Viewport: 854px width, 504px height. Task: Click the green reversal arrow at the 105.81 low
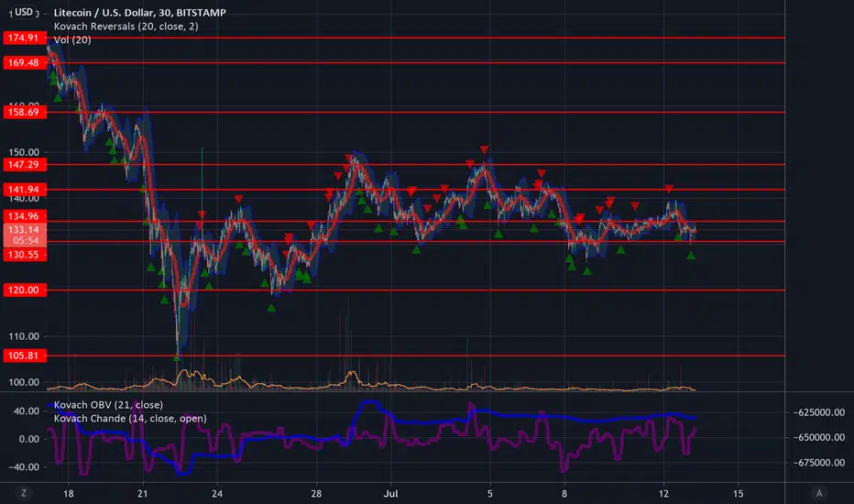pos(177,357)
